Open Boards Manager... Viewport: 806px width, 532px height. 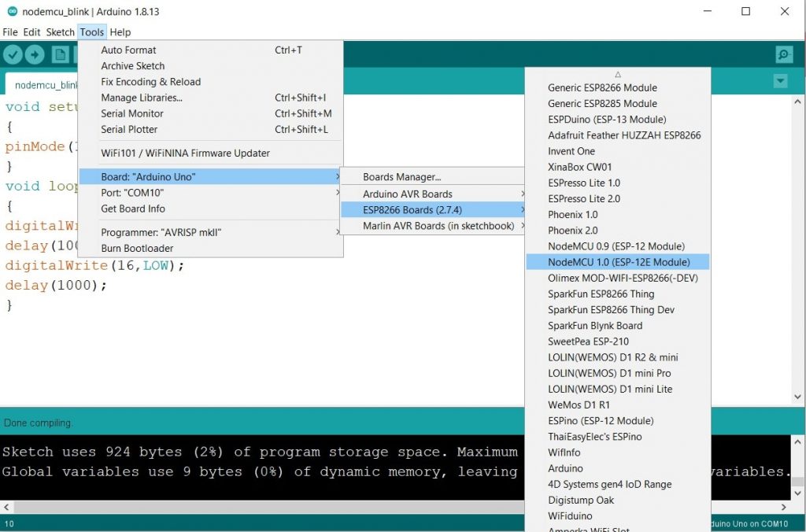[x=433, y=177]
